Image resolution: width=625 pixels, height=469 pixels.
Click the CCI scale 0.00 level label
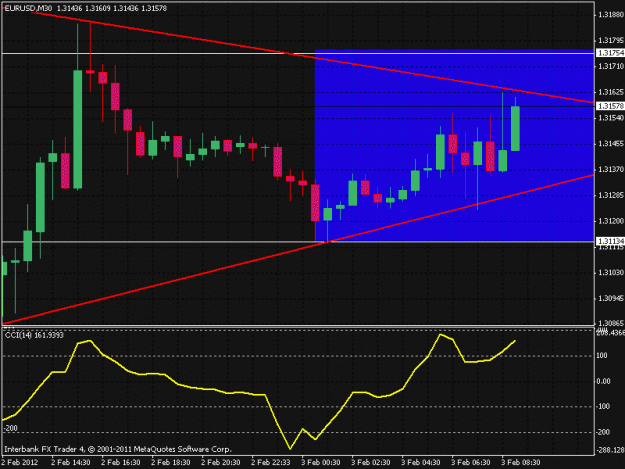pyautogui.click(x=603, y=381)
